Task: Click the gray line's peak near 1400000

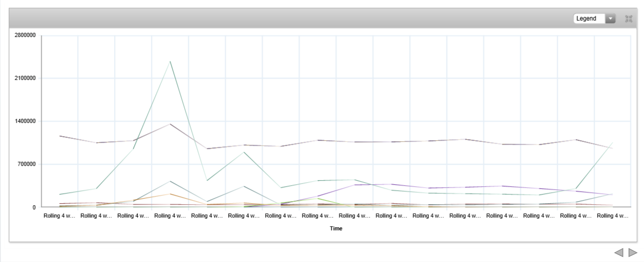Action: [x=170, y=124]
